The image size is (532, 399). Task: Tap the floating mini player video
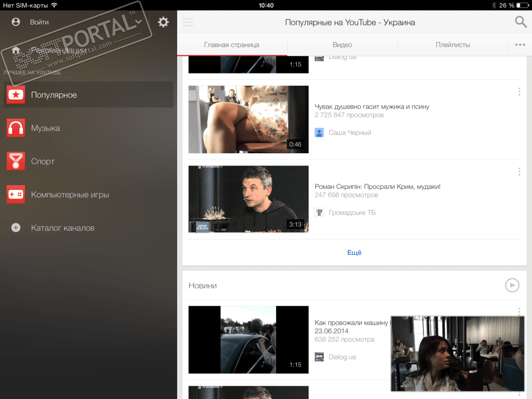458,354
